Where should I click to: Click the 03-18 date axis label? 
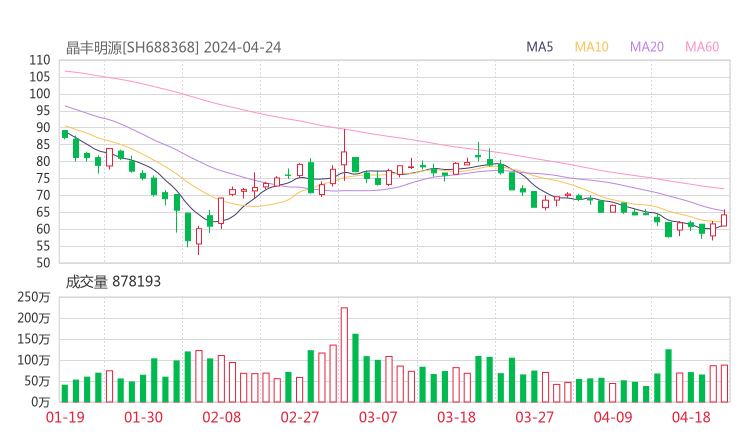click(456, 418)
